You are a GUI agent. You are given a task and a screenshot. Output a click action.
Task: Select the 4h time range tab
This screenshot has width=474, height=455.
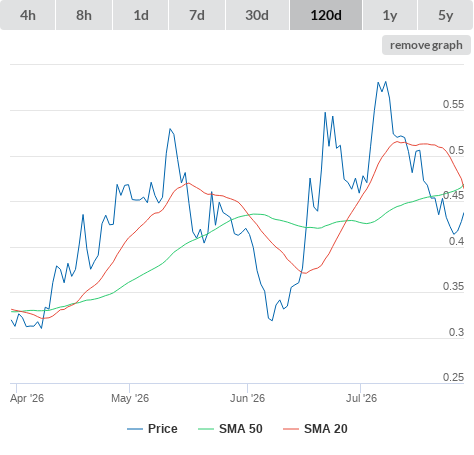click(28, 15)
